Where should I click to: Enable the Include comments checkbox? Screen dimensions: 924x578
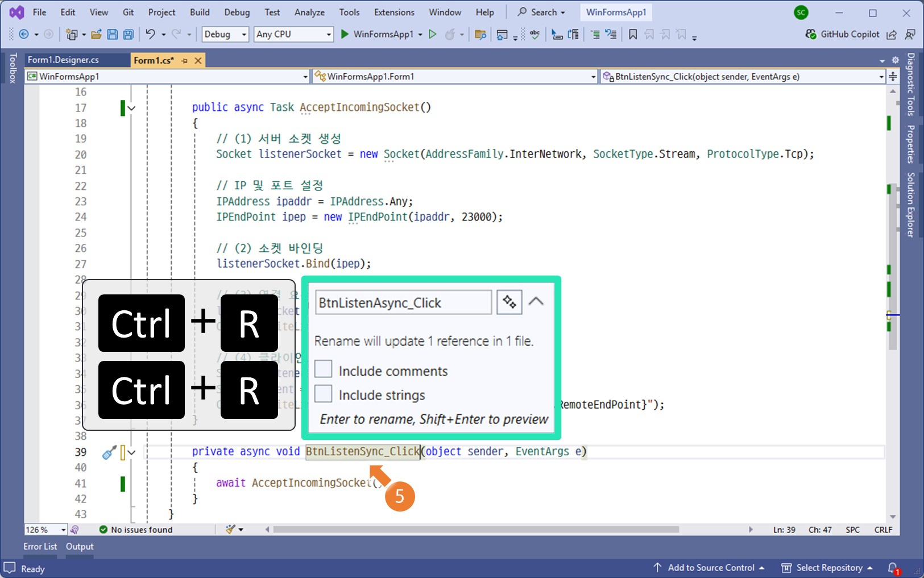pos(324,369)
